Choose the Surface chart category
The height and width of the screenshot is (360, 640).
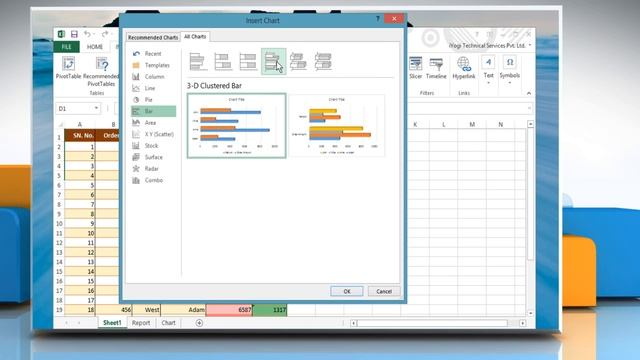tap(153, 157)
